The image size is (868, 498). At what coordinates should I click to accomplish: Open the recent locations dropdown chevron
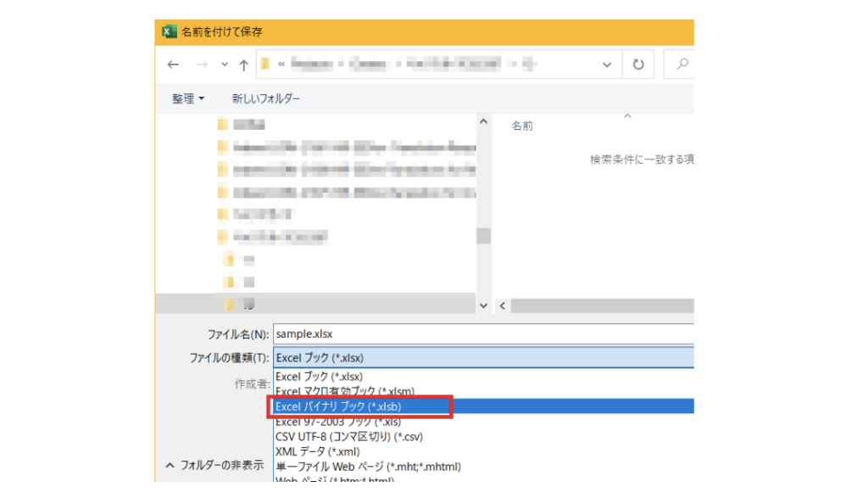tap(224, 64)
